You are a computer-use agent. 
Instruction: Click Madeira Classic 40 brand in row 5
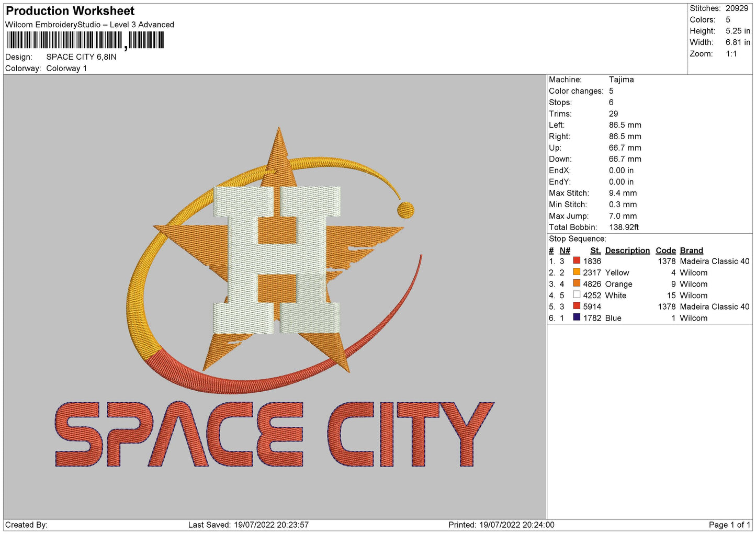pos(714,306)
